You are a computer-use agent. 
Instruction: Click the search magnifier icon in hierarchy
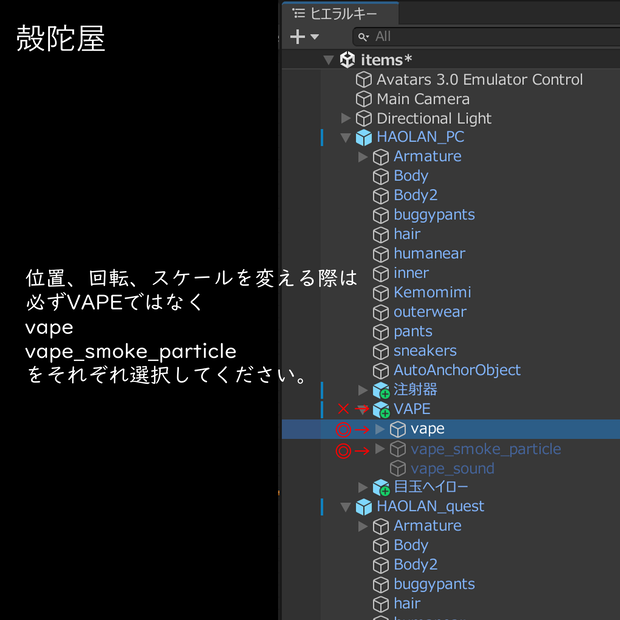pyautogui.click(x=363, y=37)
